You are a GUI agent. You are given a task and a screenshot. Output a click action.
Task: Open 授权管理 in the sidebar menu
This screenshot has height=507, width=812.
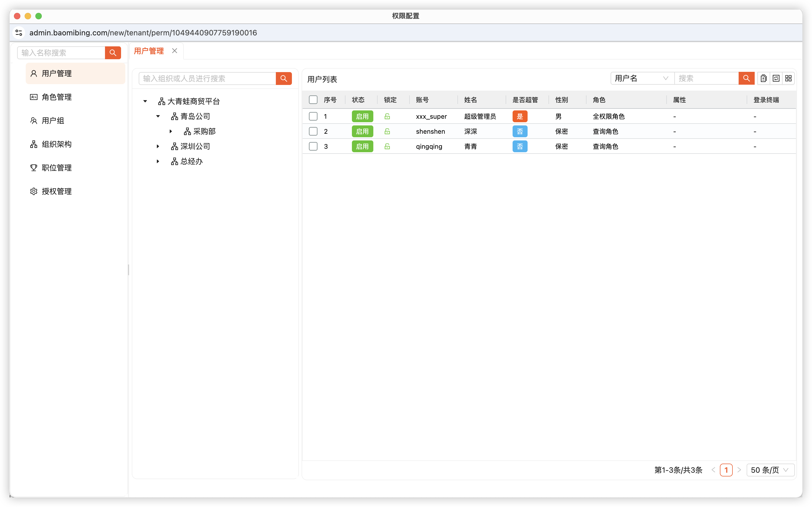pos(57,192)
